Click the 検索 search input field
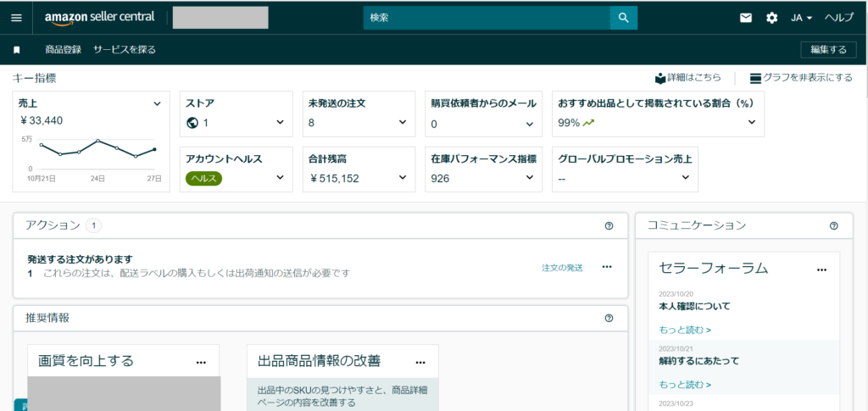 coord(487,18)
